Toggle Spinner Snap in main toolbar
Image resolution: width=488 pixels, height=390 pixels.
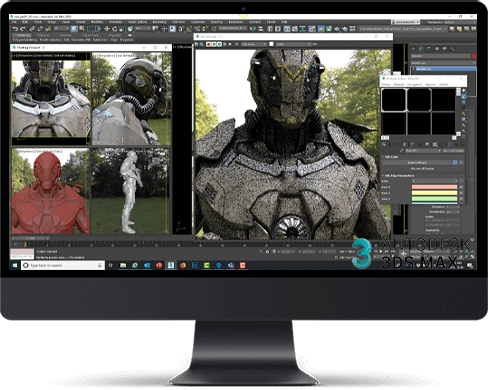(205, 29)
